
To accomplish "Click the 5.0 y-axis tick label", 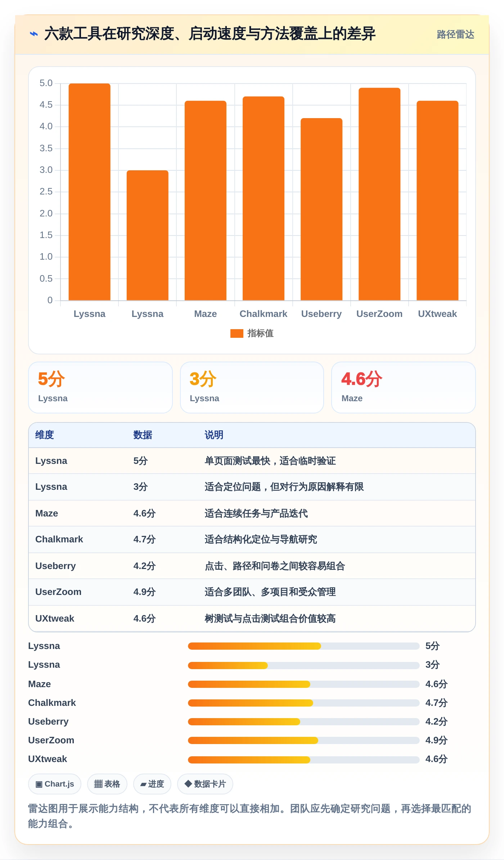I will pos(46,83).
